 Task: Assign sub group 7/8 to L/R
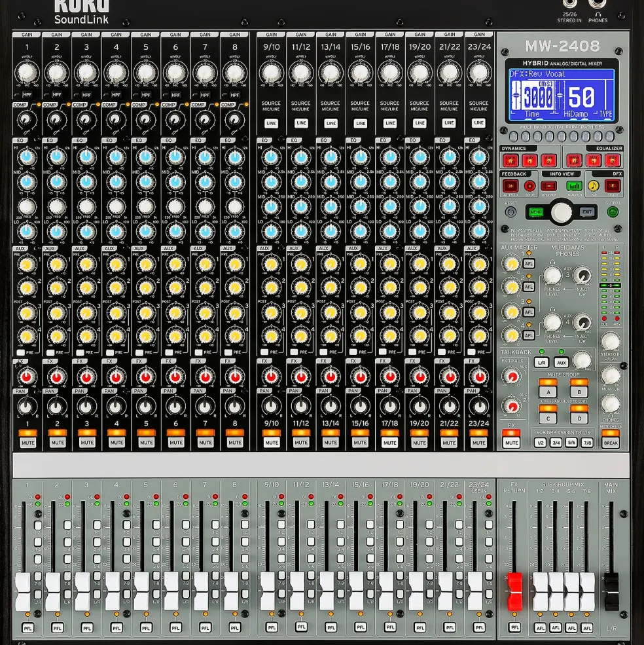click(x=587, y=443)
